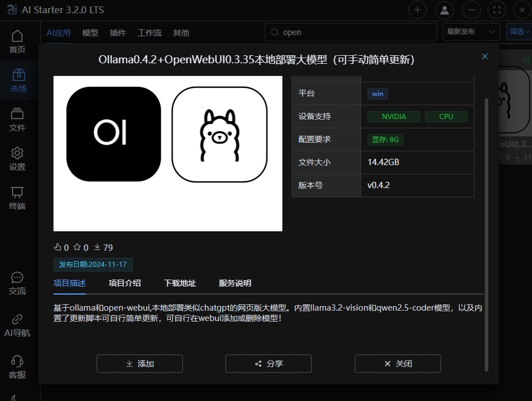Share the app via the 分享 button
The image size is (532, 401).
click(x=268, y=364)
